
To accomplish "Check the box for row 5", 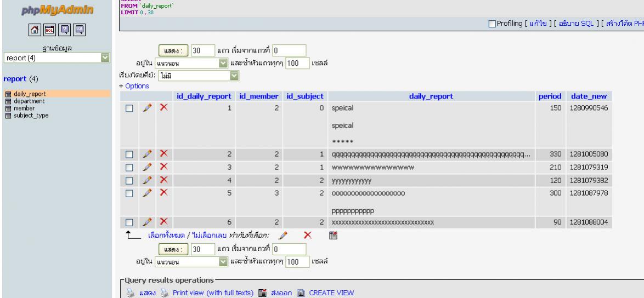I will (x=129, y=193).
